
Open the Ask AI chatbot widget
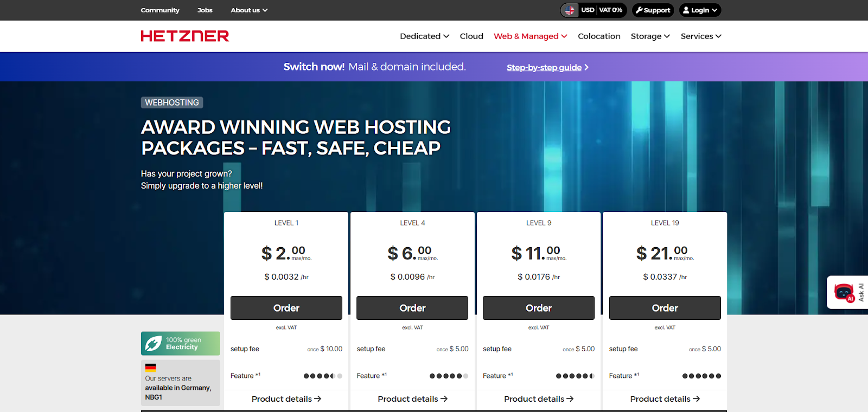[847, 292]
